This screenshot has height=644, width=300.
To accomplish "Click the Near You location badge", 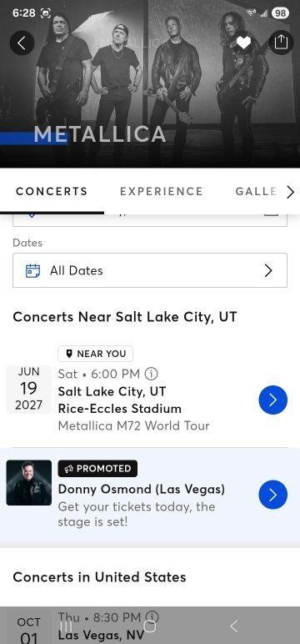I will [95, 354].
